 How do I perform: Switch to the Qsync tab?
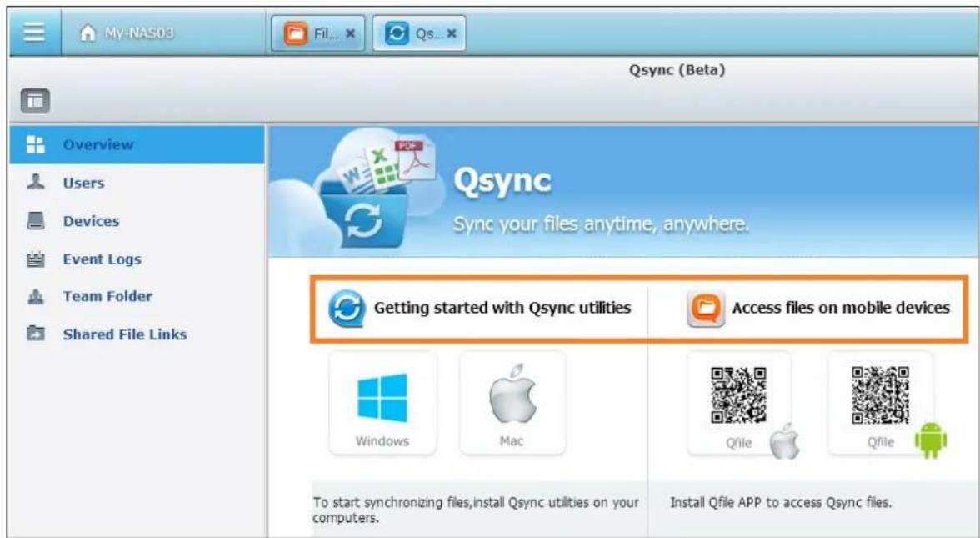click(419, 33)
